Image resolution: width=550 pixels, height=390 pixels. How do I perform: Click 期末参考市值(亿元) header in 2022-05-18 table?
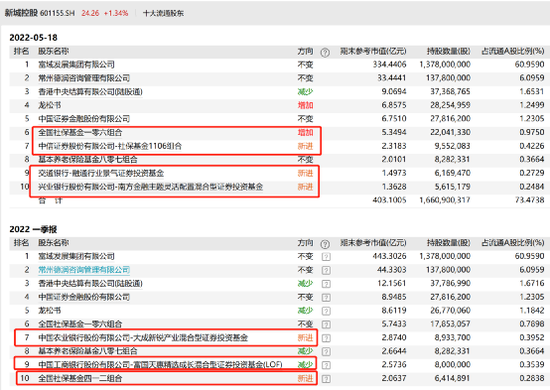pyautogui.click(x=373, y=51)
